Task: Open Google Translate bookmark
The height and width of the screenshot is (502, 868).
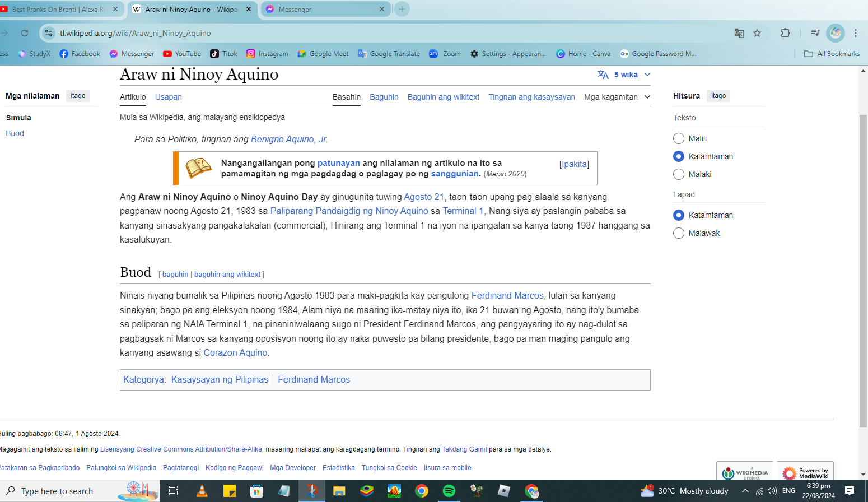Action: click(x=389, y=54)
